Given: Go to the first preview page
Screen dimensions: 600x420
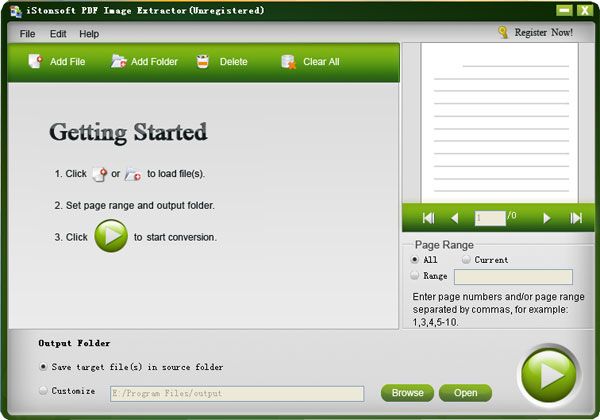Looking at the screenshot, I should [428, 218].
